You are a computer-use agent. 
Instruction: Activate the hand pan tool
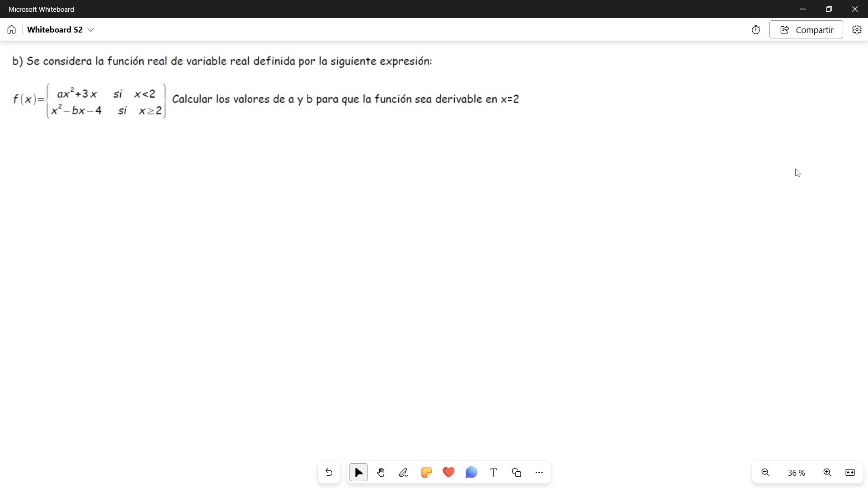click(381, 473)
